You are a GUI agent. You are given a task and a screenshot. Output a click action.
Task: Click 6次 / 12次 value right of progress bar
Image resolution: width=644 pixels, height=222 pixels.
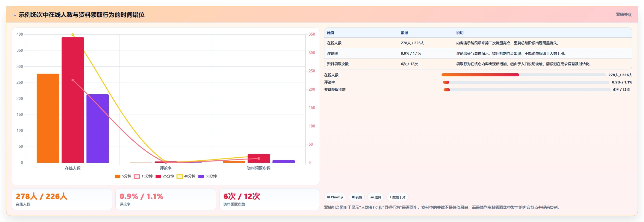pyautogui.click(x=622, y=90)
